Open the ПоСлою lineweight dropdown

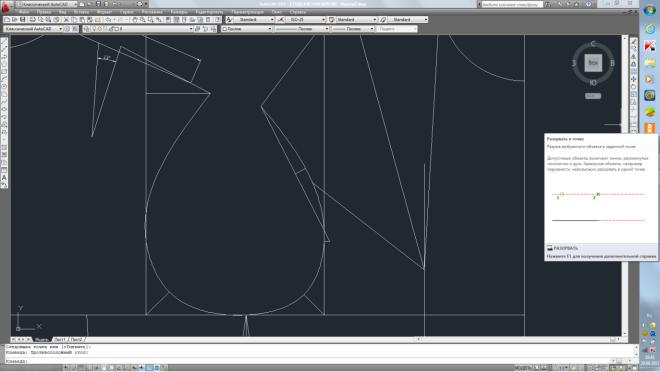click(x=353, y=29)
